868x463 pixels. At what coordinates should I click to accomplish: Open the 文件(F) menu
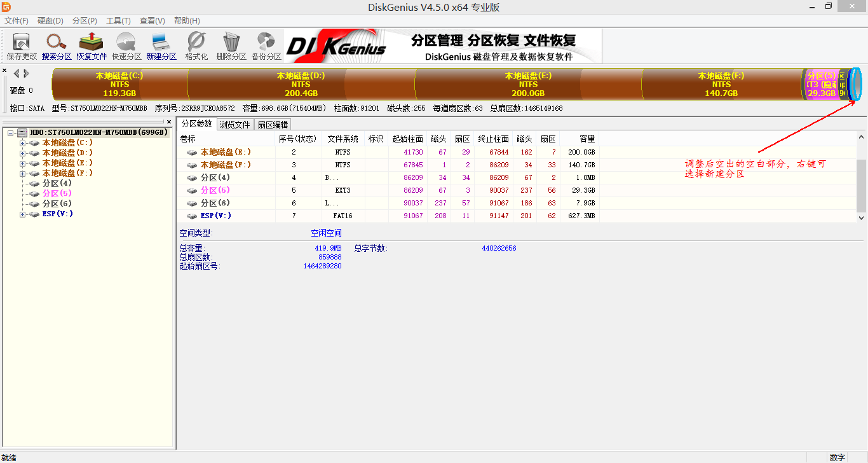17,21
